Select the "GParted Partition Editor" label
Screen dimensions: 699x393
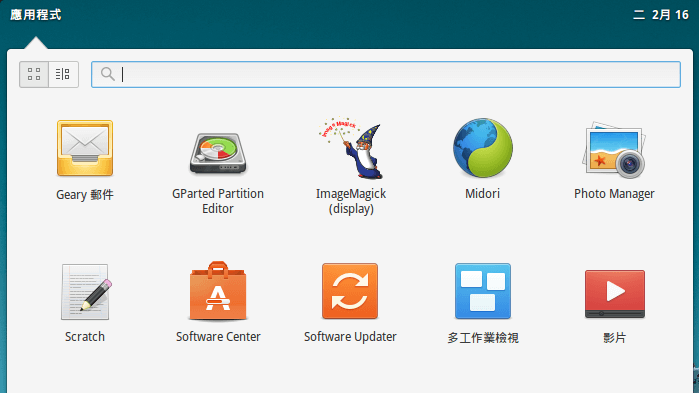click(218, 201)
